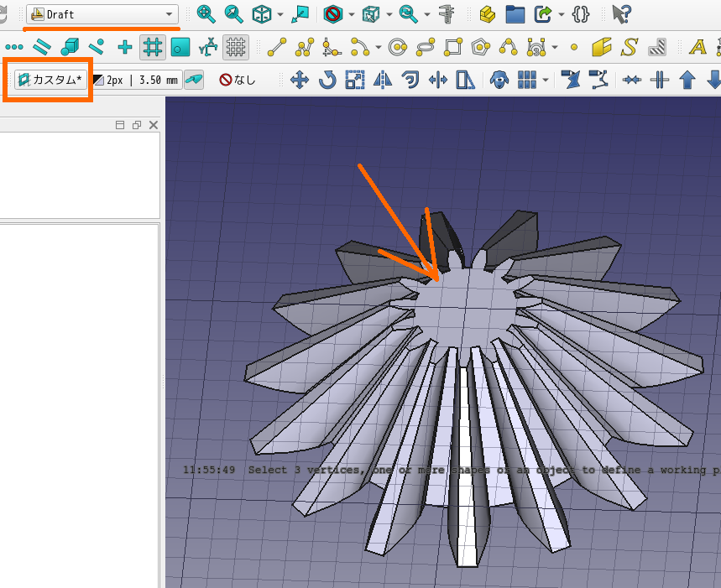Open the Draft workbench selector dropdown
721x588 pixels.
[x=102, y=14]
